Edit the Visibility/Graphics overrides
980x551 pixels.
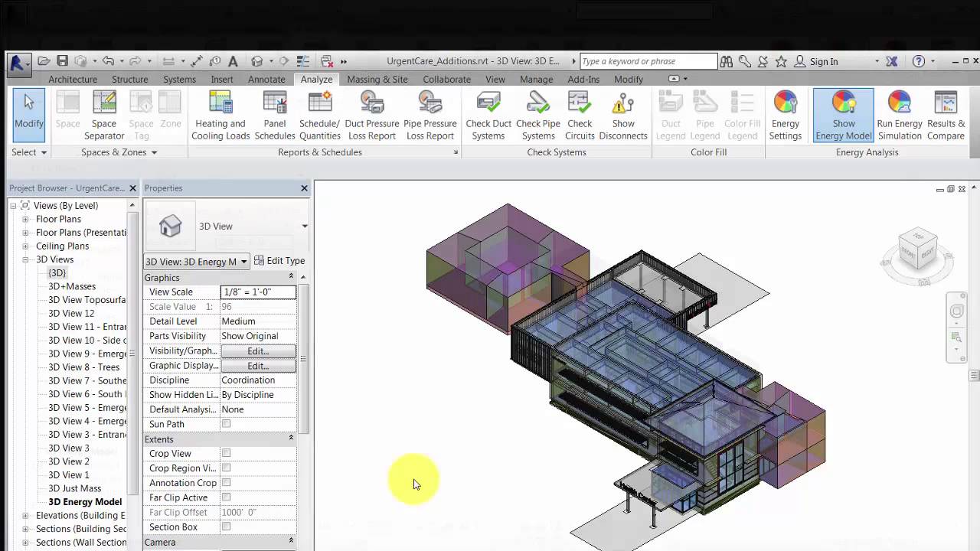click(x=257, y=350)
